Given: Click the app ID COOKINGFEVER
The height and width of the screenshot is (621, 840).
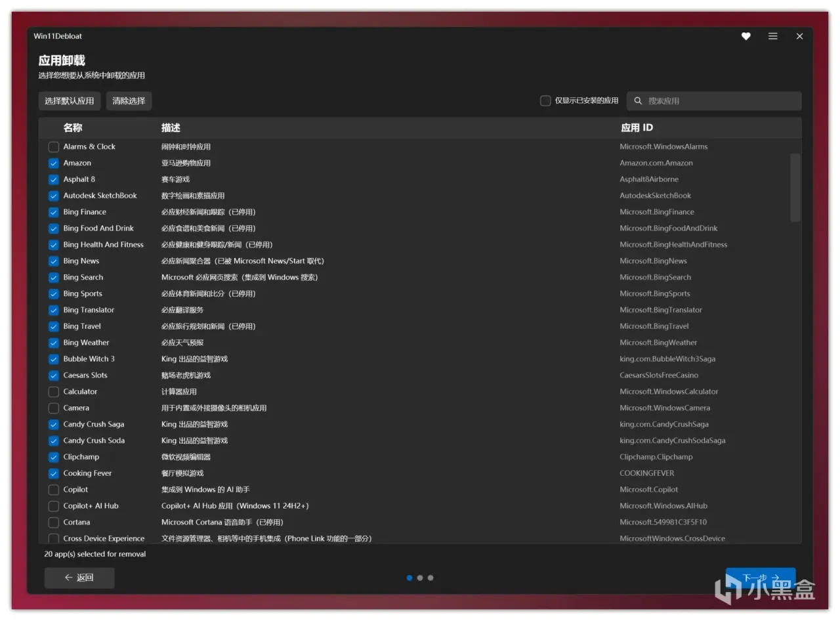Looking at the screenshot, I should [x=647, y=473].
